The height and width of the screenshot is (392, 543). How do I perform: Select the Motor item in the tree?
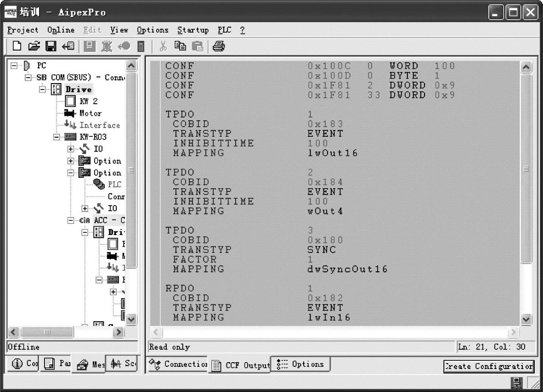90,113
